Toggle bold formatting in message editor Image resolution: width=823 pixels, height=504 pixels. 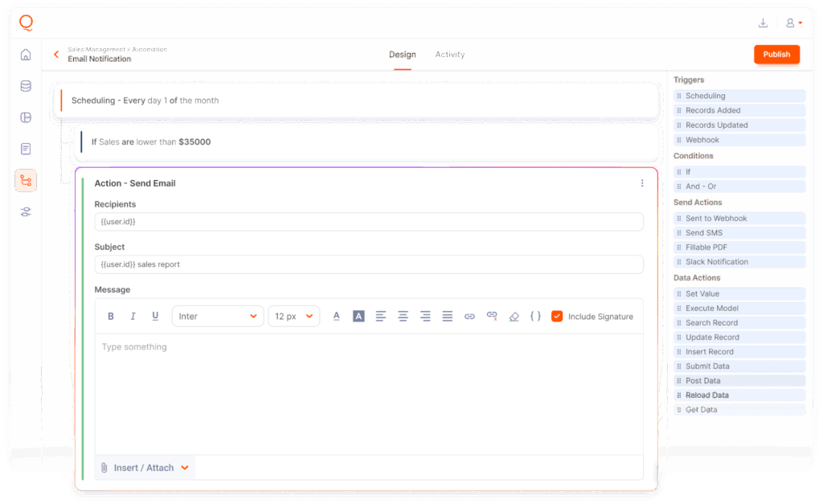click(x=111, y=317)
